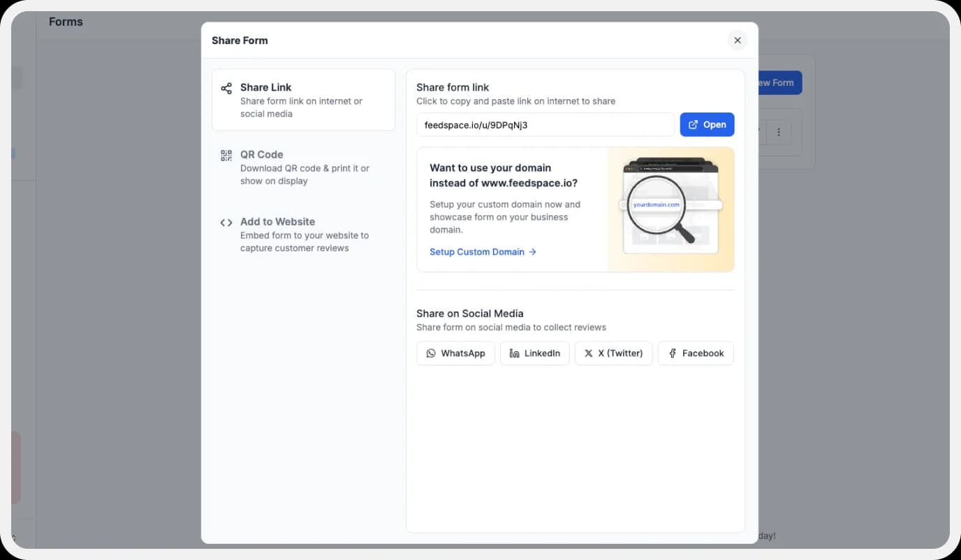Click the QR Code icon

click(x=226, y=154)
